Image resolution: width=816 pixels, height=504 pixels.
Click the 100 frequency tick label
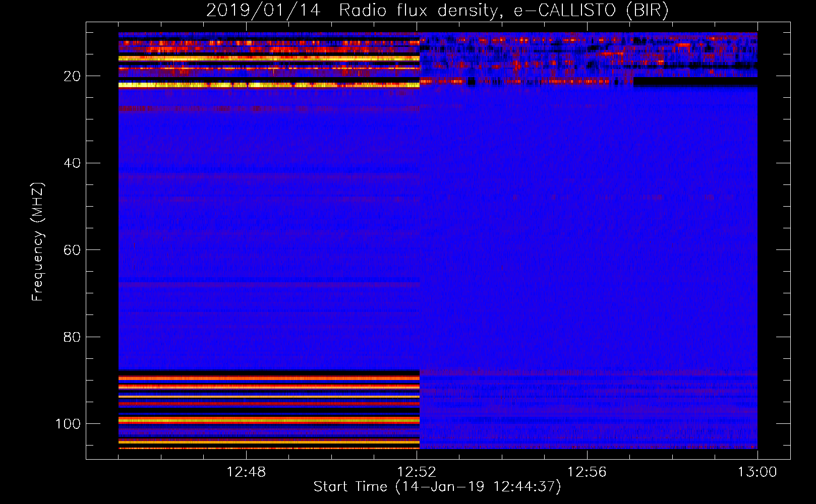pos(68,424)
